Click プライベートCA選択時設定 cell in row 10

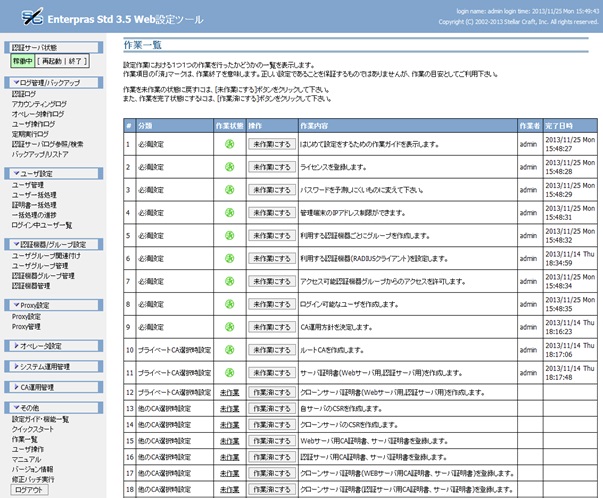click(x=175, y=350)
